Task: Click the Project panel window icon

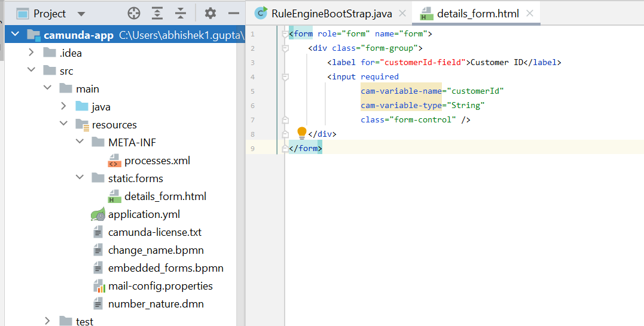Action: click(x=23, y=14)
